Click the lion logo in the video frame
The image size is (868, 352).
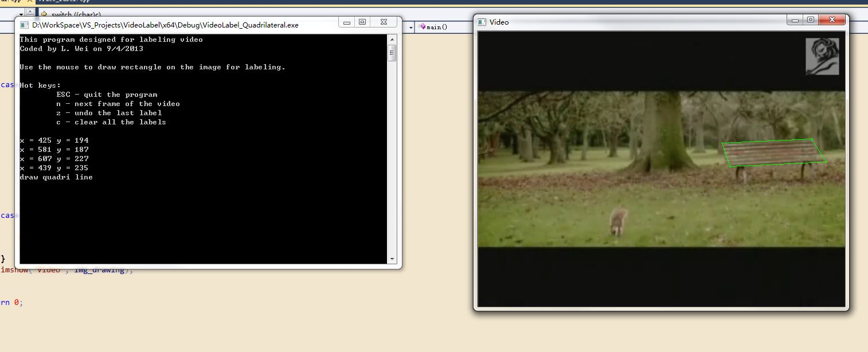[822, 56]
